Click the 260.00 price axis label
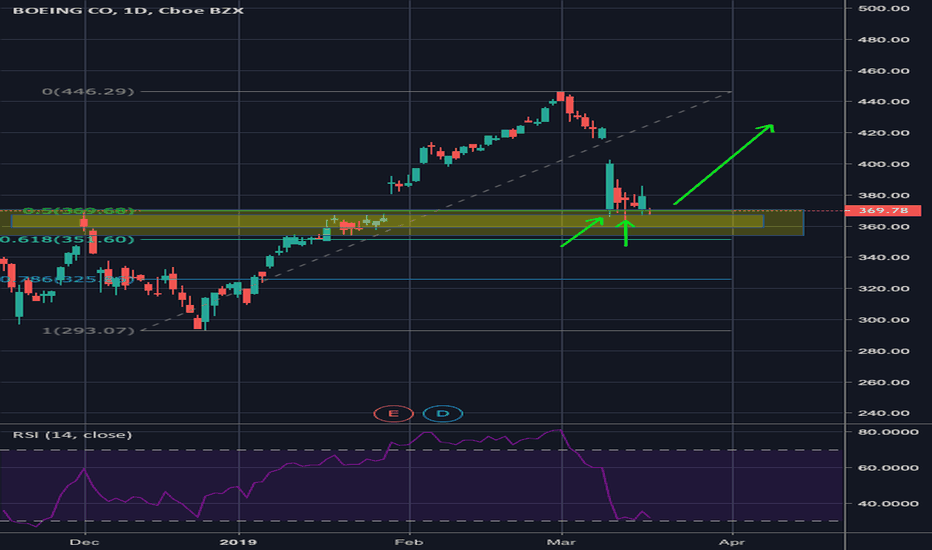This screenshot has width=932, height=550. tap(883, 382)
